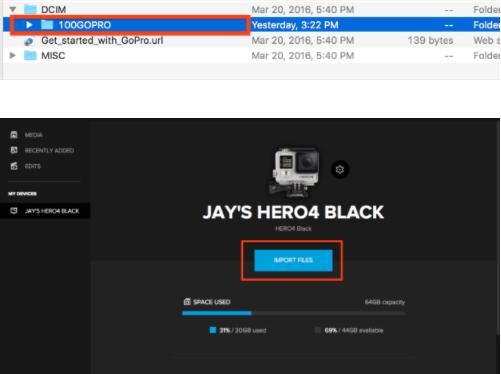The image size is (501, 374).
Task: Select Jay's HERO4 Black device in sidebar
Action: pos(45,211)
